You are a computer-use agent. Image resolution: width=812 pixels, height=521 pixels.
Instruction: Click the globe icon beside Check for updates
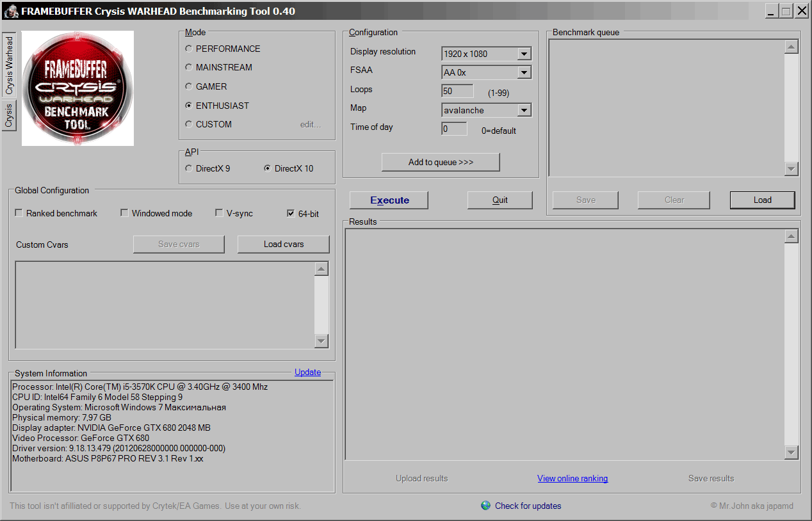click(x=486, y=506)
